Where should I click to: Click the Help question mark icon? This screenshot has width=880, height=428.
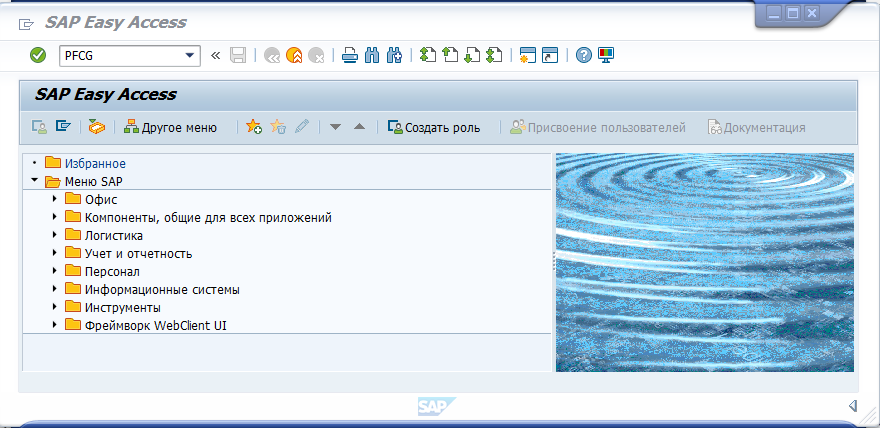(x=584, y=55)
